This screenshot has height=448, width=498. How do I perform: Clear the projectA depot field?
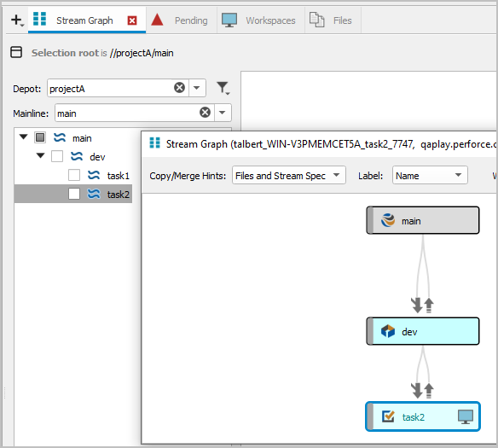[x=179, y=87]
